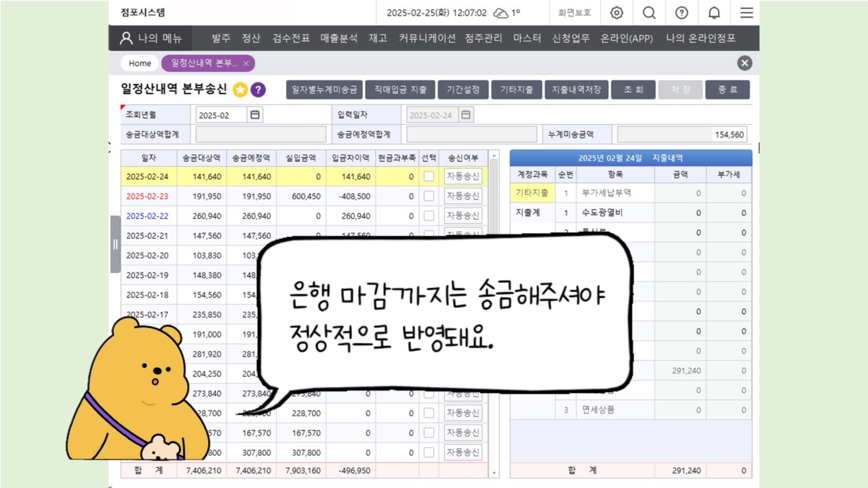
Task: Click the purple question mark help icon
Action: [258, 90]
